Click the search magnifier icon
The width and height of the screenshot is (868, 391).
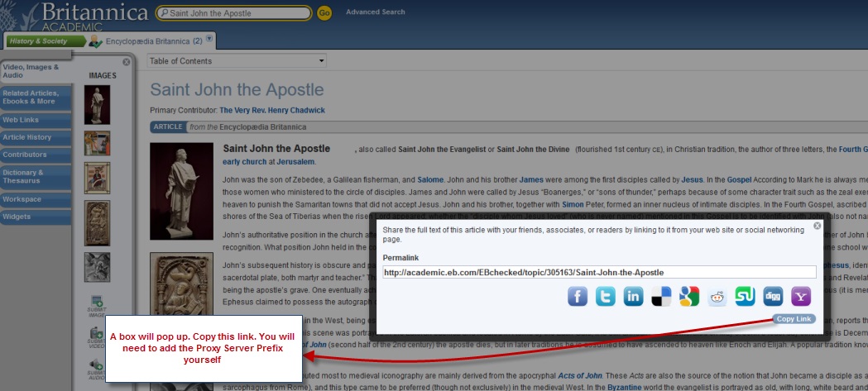click(x=165, y=13)
